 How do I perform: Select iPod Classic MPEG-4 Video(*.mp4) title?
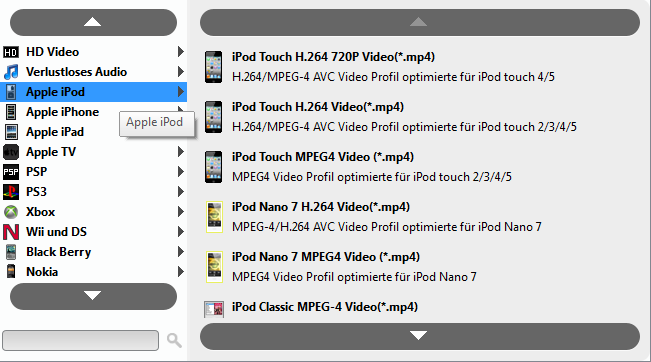pos(325,307)
